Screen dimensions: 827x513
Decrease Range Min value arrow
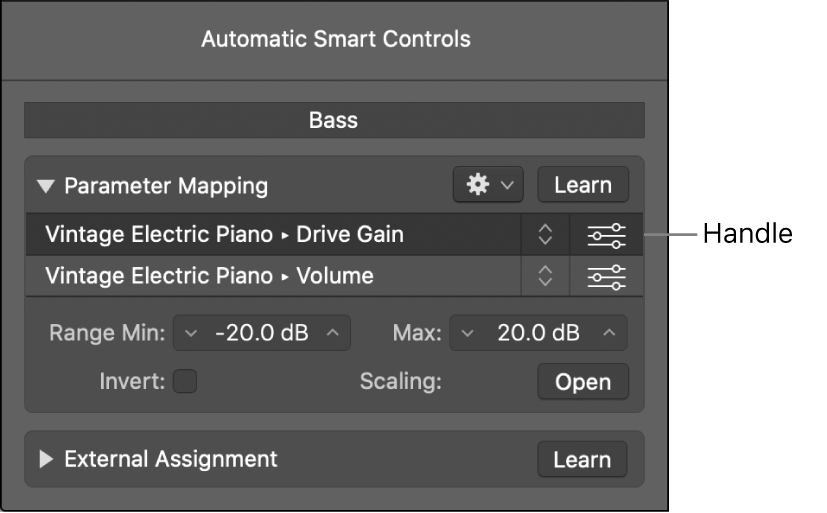(192, 333)
